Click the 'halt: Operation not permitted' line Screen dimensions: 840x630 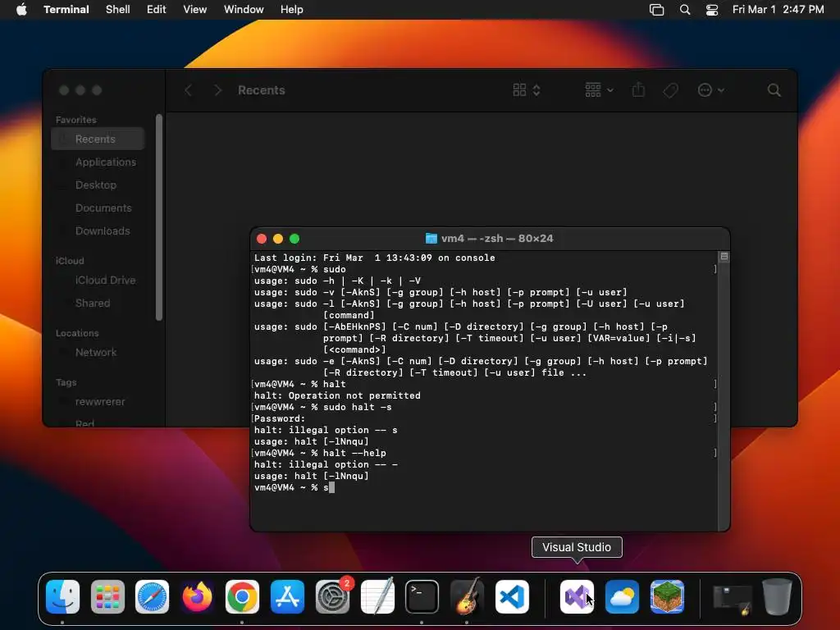click(x=337, y=396)
